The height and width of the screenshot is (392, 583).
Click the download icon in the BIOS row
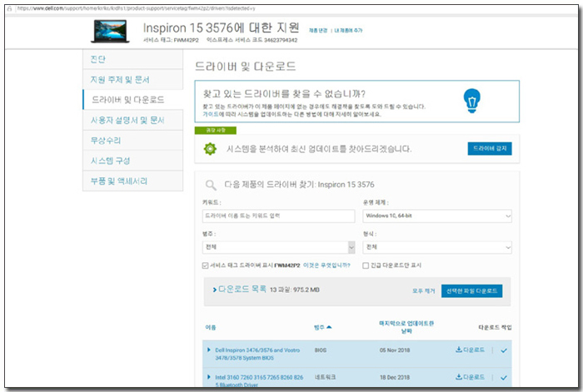coord(459,350)
